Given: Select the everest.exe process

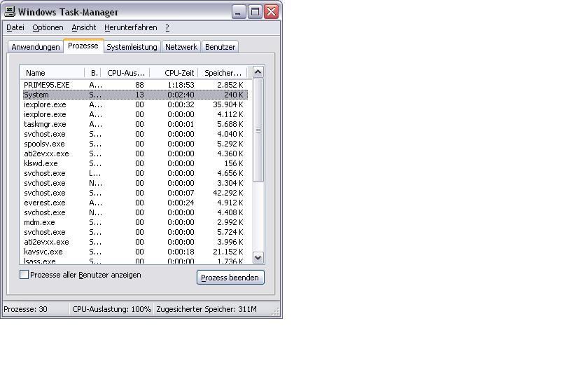Looking at the screenshot, I should (135, 203).
